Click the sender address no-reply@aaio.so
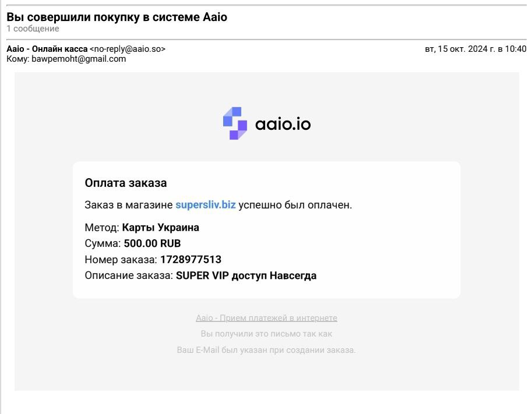This screenshot has height=414, width=532. tap(128, 49)
